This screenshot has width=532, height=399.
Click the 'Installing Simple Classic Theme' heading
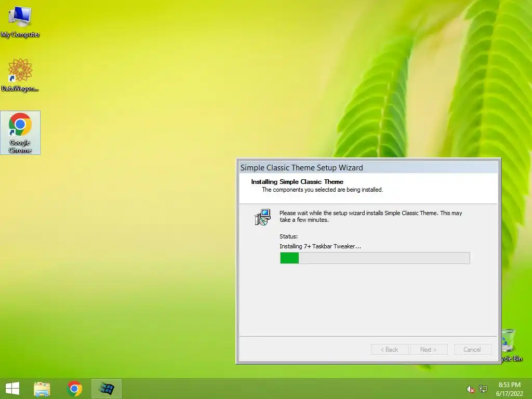pyautogui.click(x=297, y=182)
